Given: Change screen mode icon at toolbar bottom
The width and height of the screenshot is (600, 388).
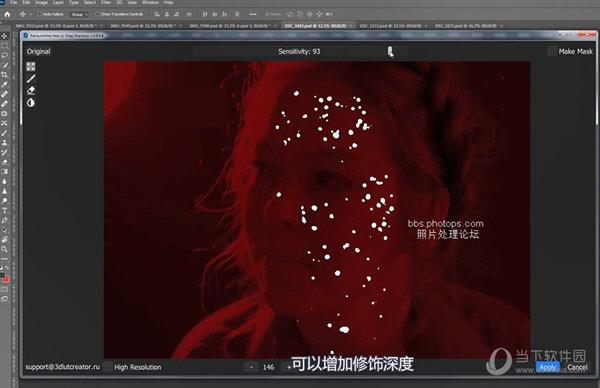Looking at the screenshot, I should (x=5, y=299).
